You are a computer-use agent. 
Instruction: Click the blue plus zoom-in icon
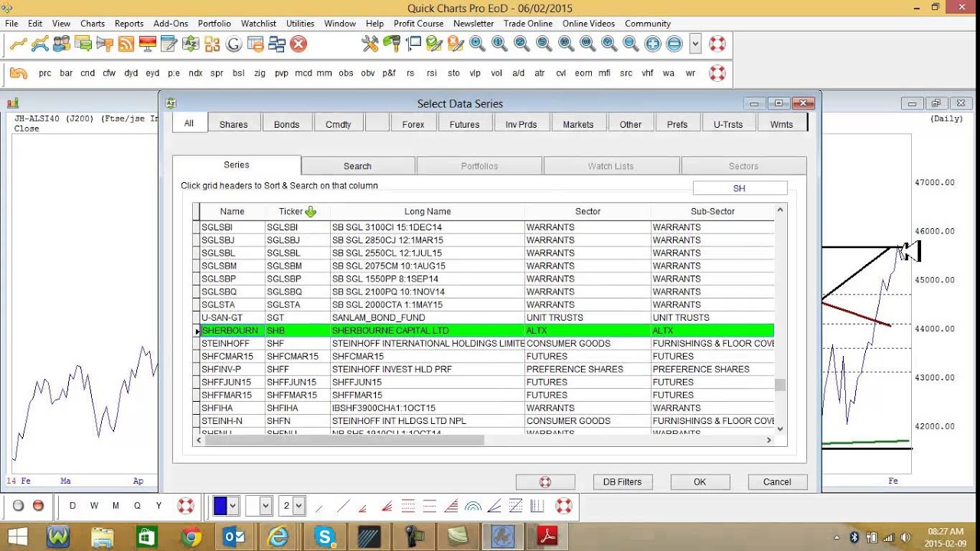[x=652, y=44]
